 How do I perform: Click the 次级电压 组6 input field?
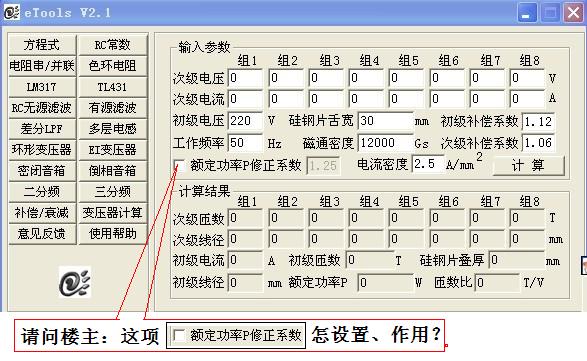(x=447, y=78)
